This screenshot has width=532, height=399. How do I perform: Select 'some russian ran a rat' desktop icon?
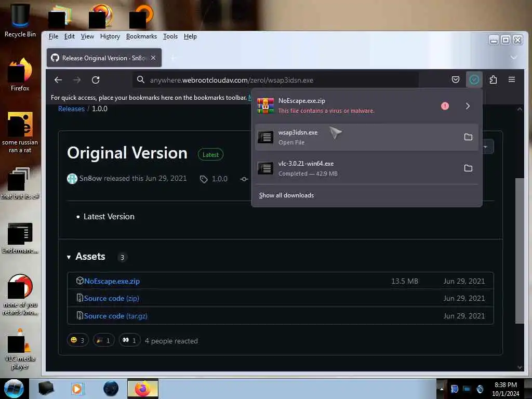20,132
